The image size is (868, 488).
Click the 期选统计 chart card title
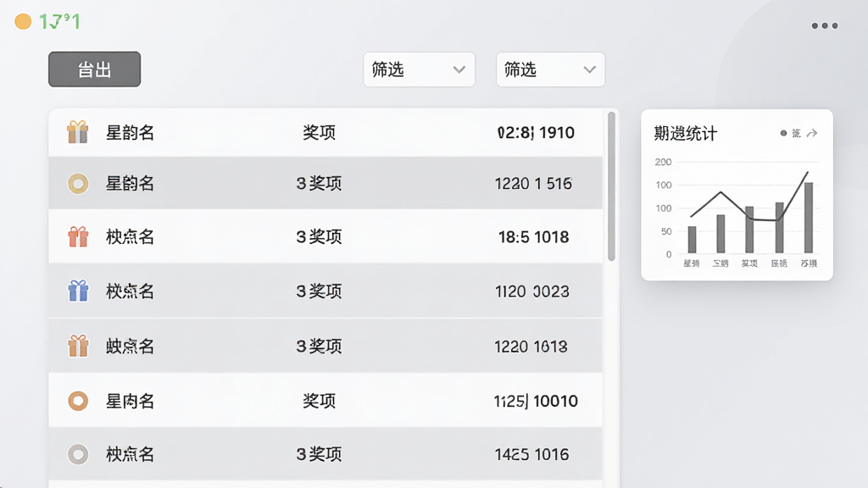(685, 133)
